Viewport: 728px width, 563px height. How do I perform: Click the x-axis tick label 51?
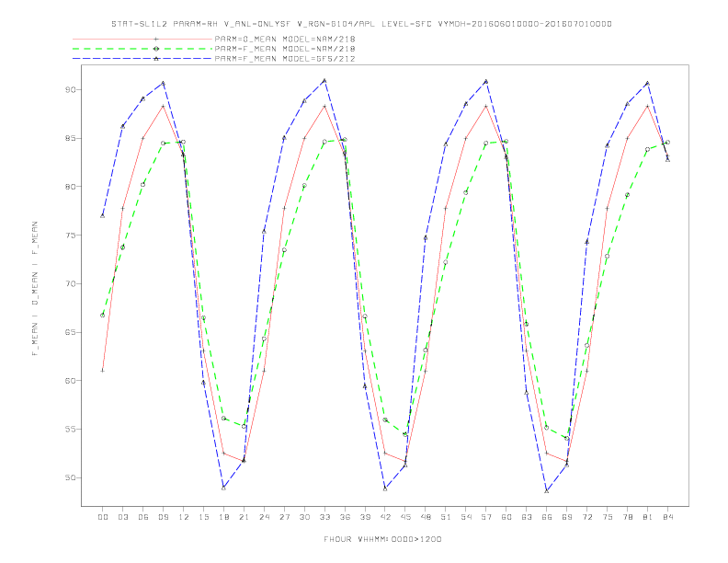pos(446,517)
